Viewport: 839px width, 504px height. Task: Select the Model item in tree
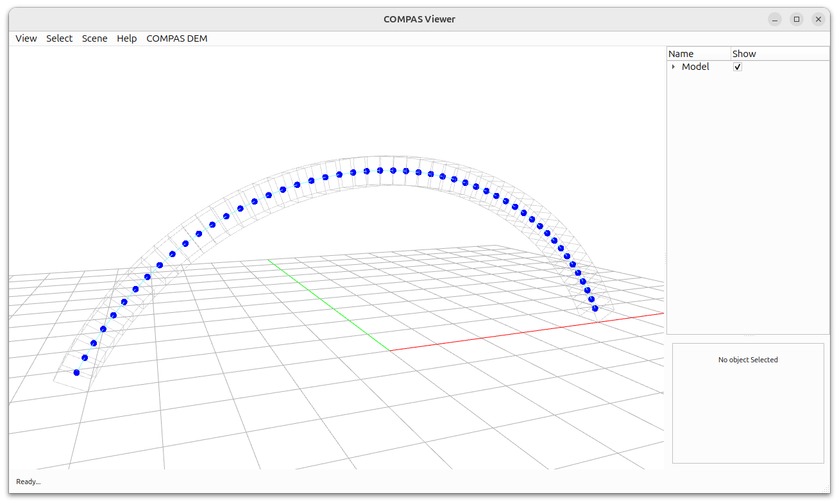point(695,67)
